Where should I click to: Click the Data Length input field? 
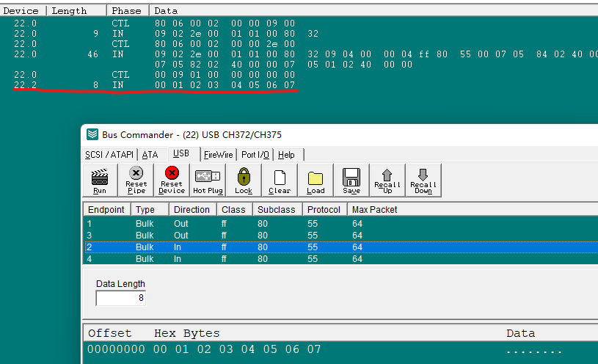[121, 298]
